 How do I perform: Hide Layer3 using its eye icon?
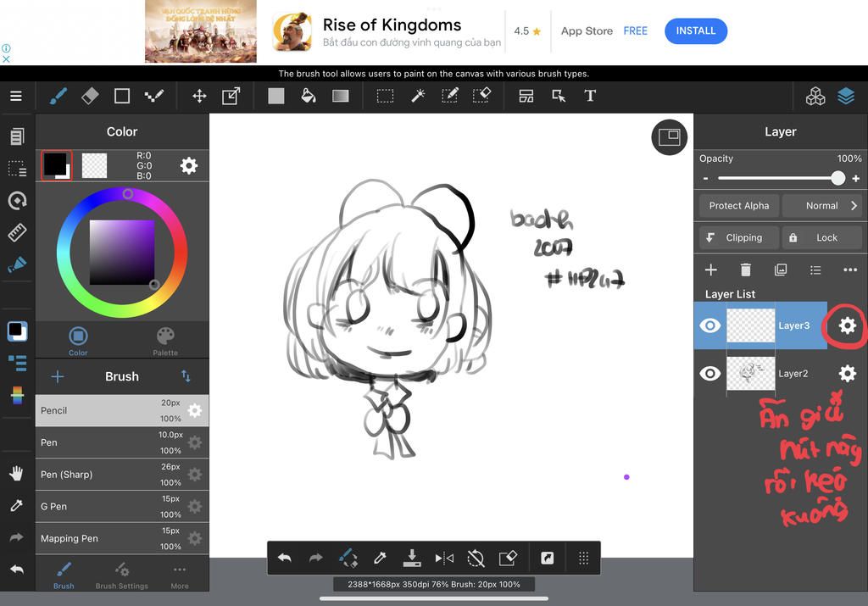(x=710, y=325)
